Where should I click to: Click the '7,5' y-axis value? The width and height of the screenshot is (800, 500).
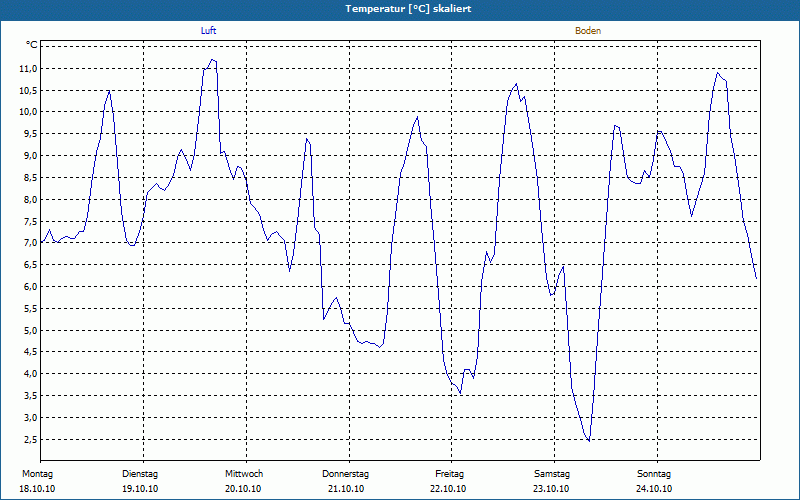point(30,221)
